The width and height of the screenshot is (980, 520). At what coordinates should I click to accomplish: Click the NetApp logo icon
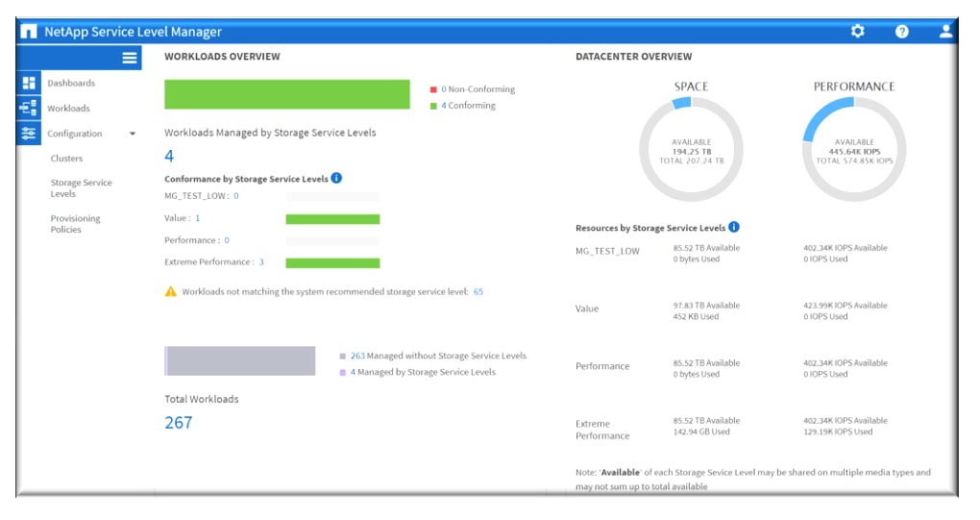29,32
